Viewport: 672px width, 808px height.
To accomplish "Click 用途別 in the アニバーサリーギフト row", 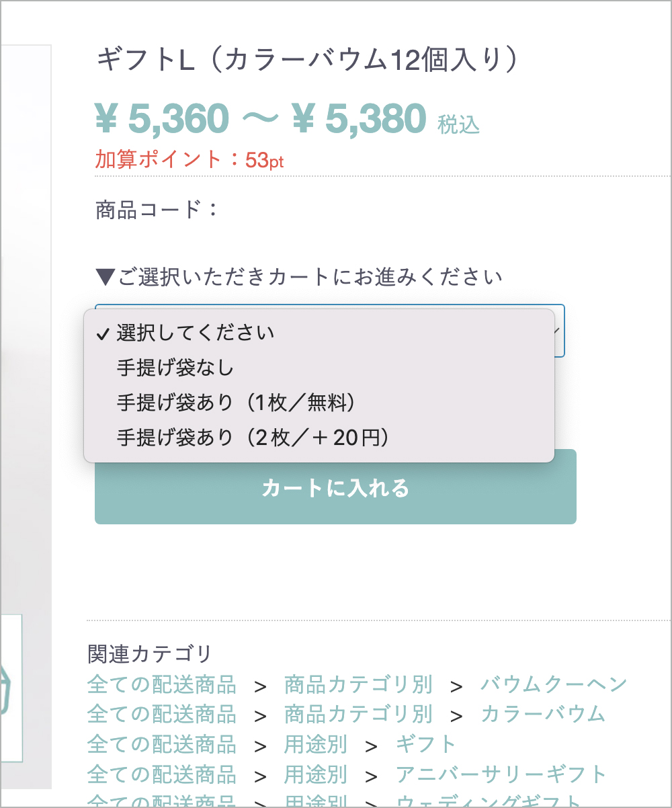I will pos(316,774).
